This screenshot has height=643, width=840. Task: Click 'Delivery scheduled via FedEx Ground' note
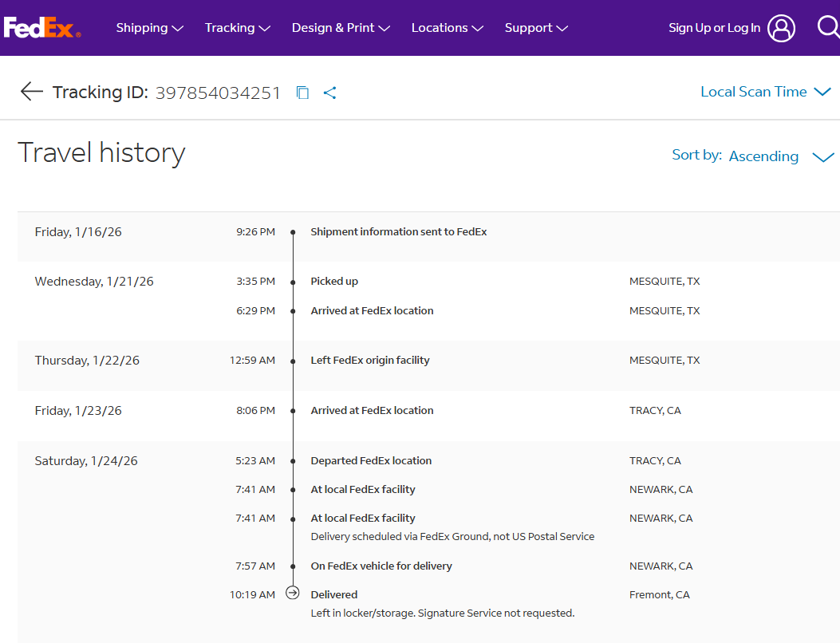point(452,536)
